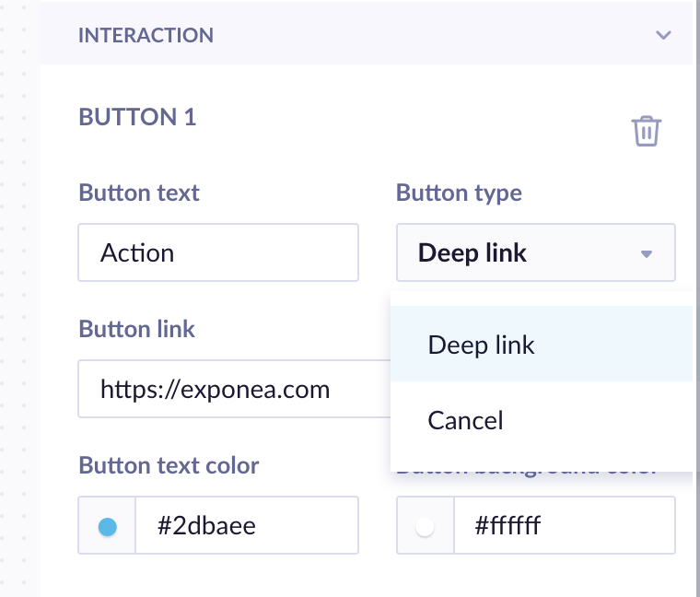Click the Button text color label
The width and height of the screenshot is (700, 597).
pyautogui.click(x=169, y=465)
